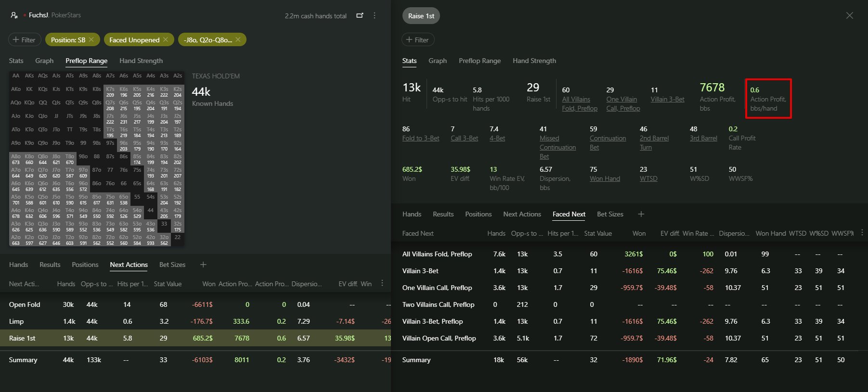Select the Open Fold row in Next Actions

[195, 304]
